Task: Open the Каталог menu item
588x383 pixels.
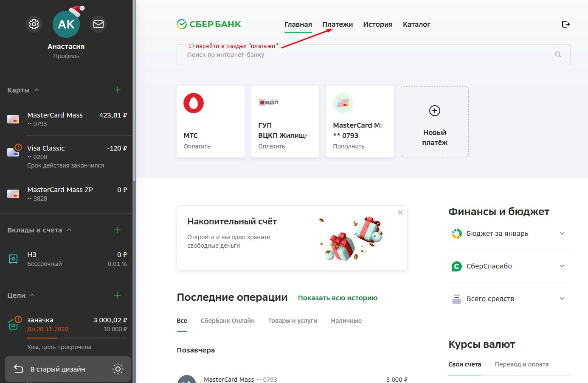Action: (x=416, y=24)
